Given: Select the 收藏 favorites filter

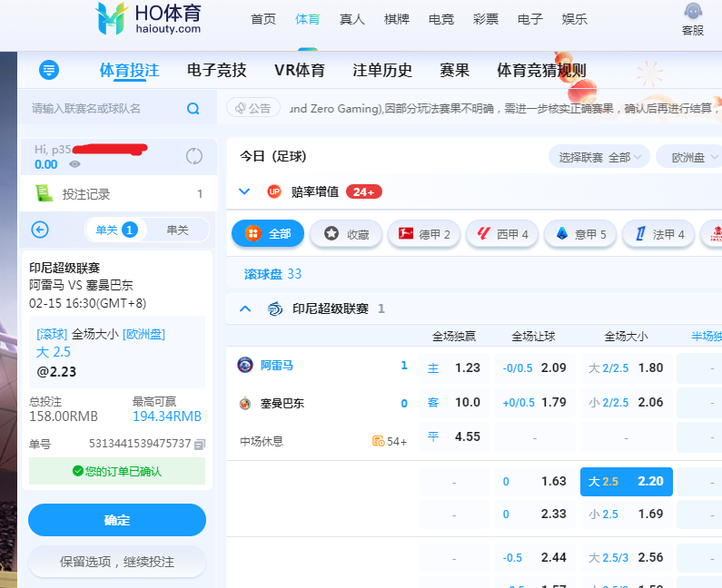Looking at the screenshot, I should (x=346, y=234).
